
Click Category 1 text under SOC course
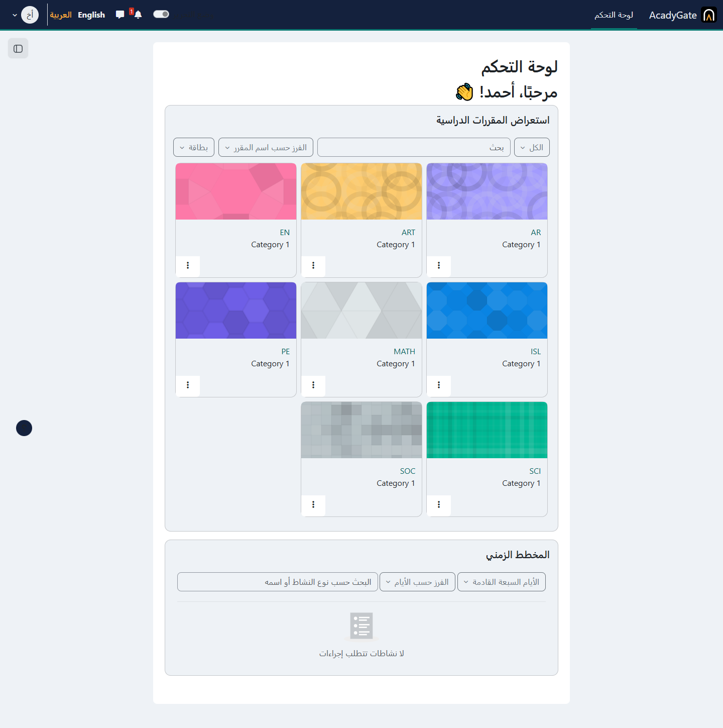click(396, 483)
